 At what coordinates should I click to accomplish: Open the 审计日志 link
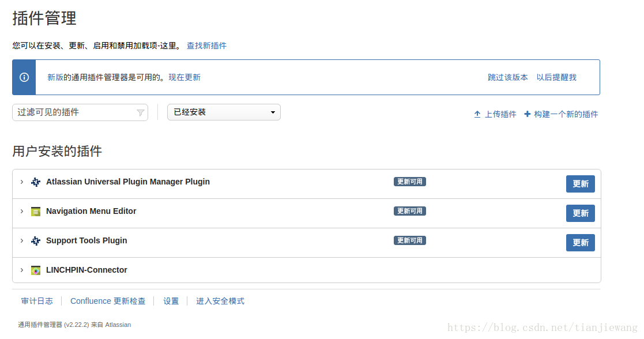(37, 301)
